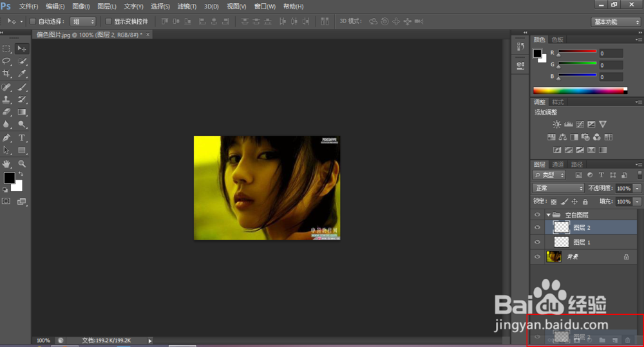Select the Spot Healing Brush tool
Screen dimensions: 644x347
tap(6, 87)
